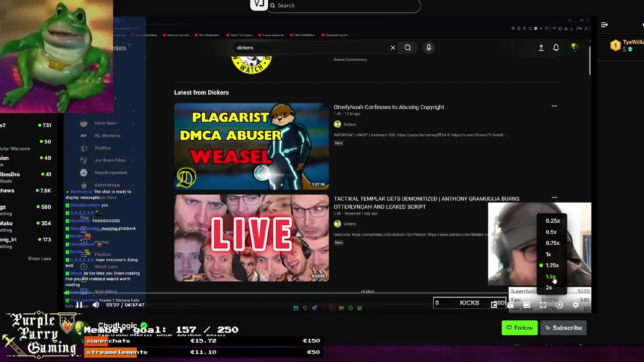
Task: Set playback speed to 0.75x
Action: [x=552, y=243]
